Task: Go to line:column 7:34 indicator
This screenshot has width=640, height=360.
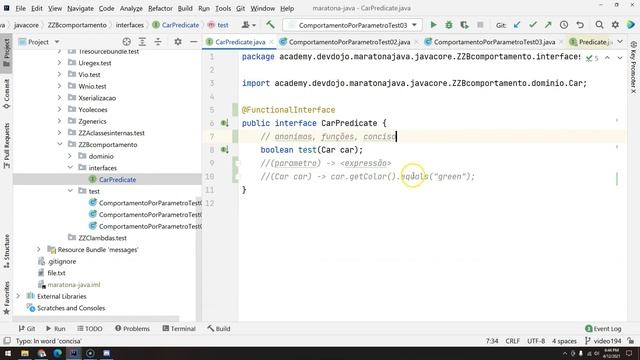Action: point(492,341)
